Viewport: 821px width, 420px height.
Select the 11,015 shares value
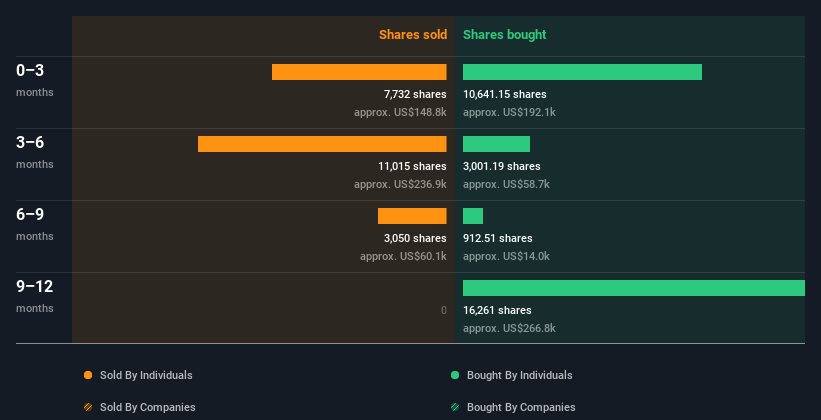[413, 167]
